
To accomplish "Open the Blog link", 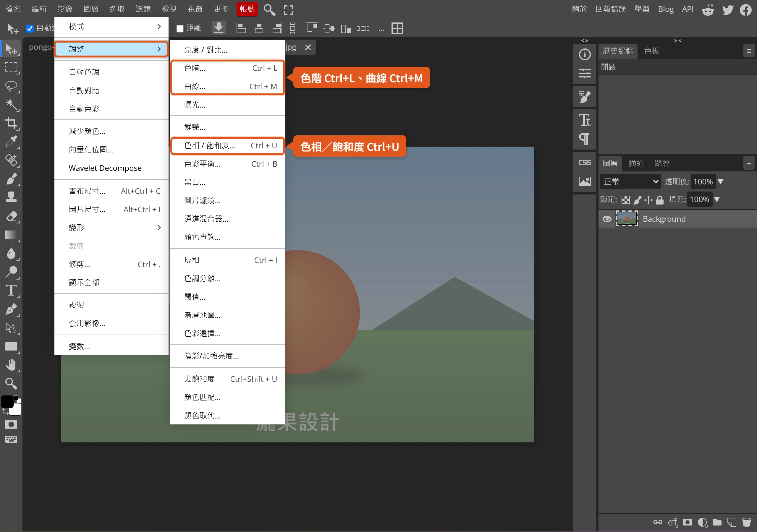I will click(x=666, y=9).
